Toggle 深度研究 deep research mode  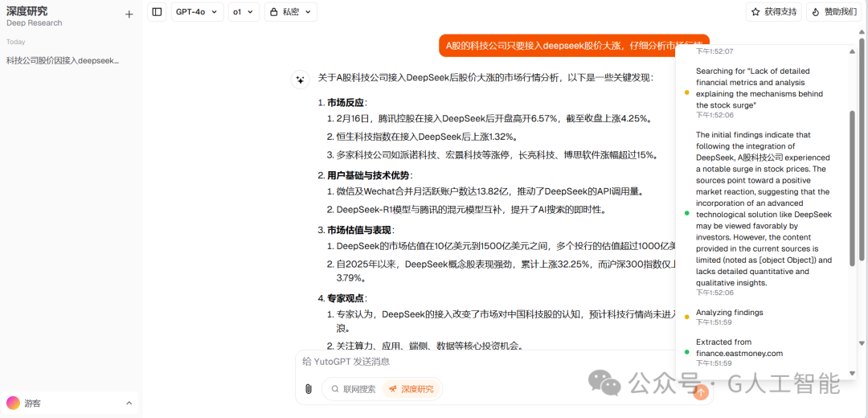point(411,388)
